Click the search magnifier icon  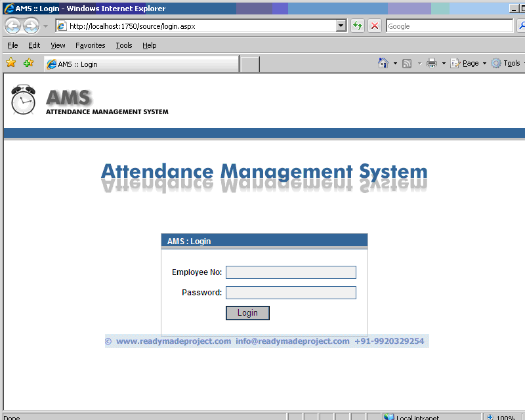click(521, 26)
